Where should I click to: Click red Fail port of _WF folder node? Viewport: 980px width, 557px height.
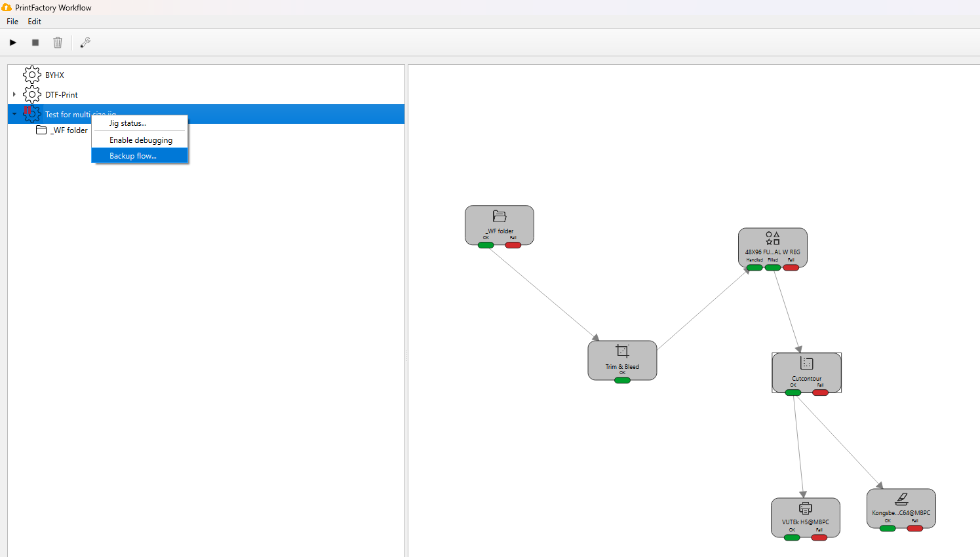pyautogui.click(x=513, y=245)
